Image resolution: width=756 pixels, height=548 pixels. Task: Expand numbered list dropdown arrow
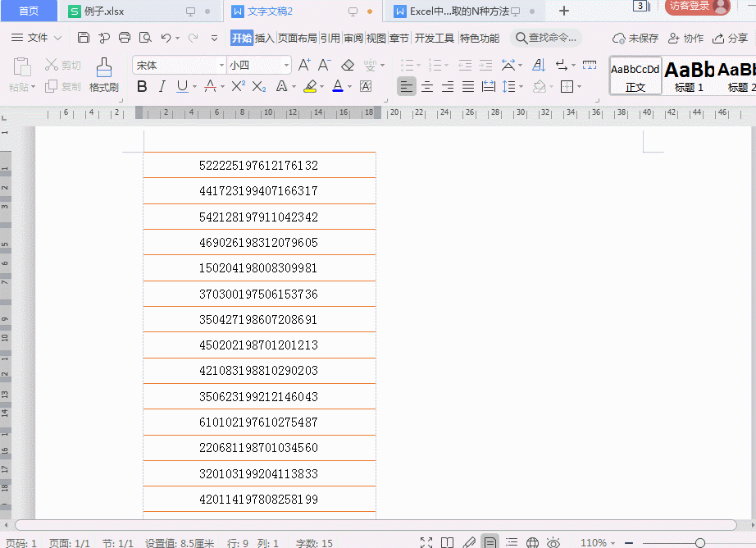446,65
